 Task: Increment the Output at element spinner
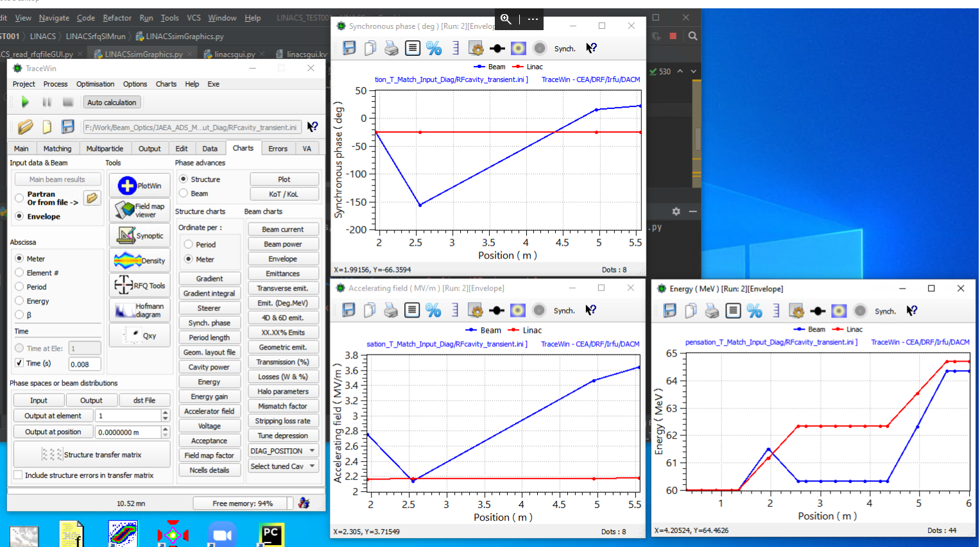pos(166,413)
